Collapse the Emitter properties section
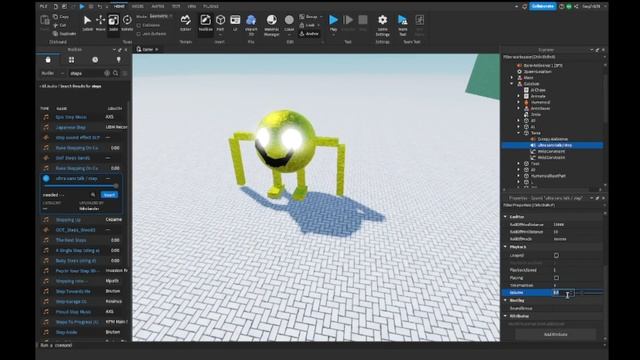The image size is (640, 360). 505,217
